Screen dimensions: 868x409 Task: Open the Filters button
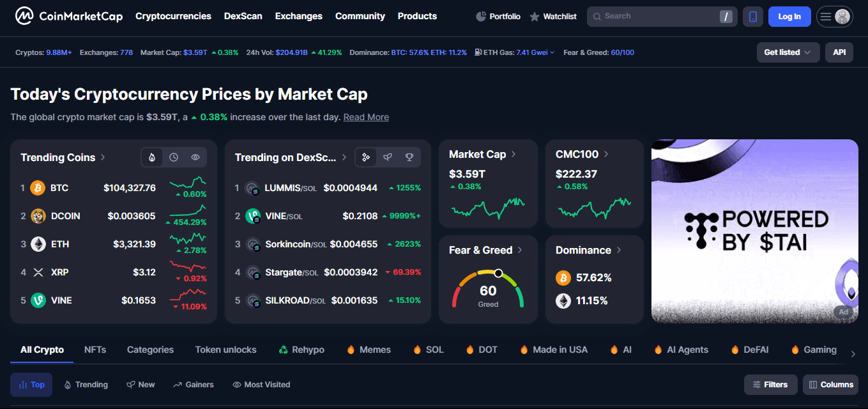pos(770,385)
